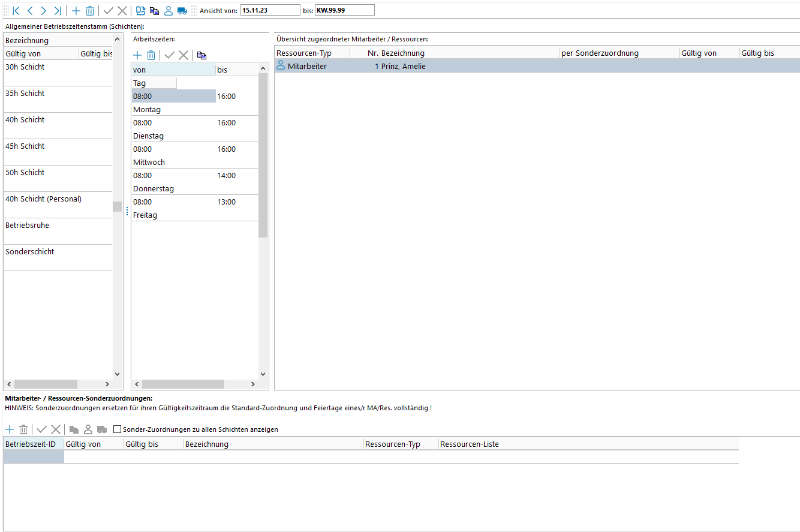Add a new Sonderzuordnung with plus icon
Screen dimensions: 800x532
(x=10, y=429)
